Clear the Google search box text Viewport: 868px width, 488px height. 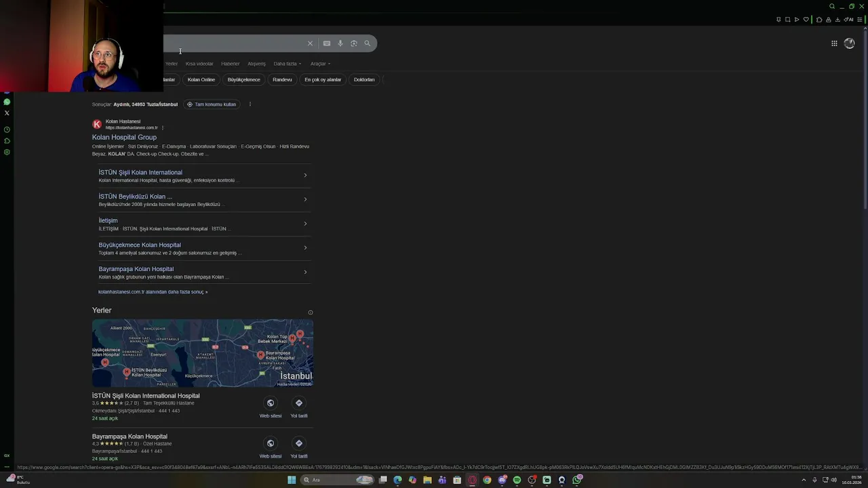pyautogui.click(x=310, y=43)
